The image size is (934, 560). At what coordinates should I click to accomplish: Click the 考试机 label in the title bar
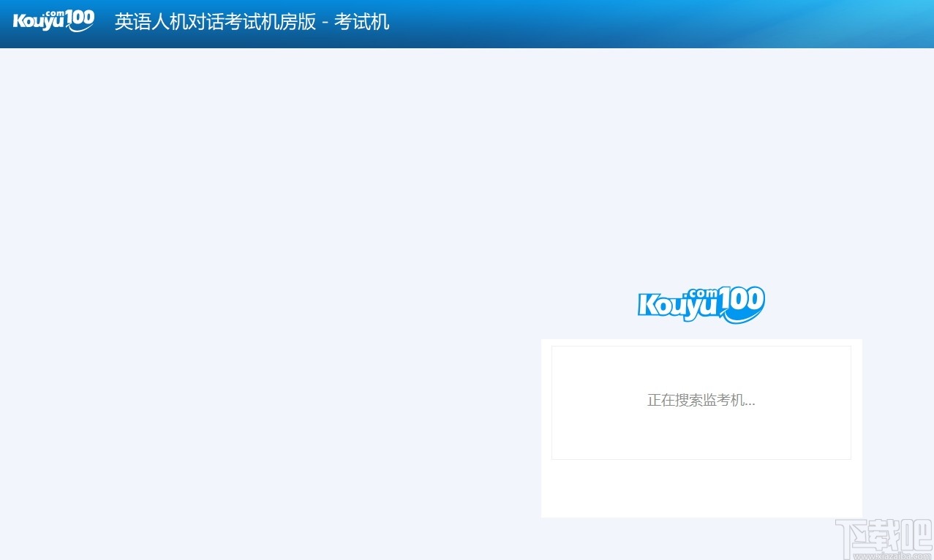pyautogui.click(x=363, y=22)
